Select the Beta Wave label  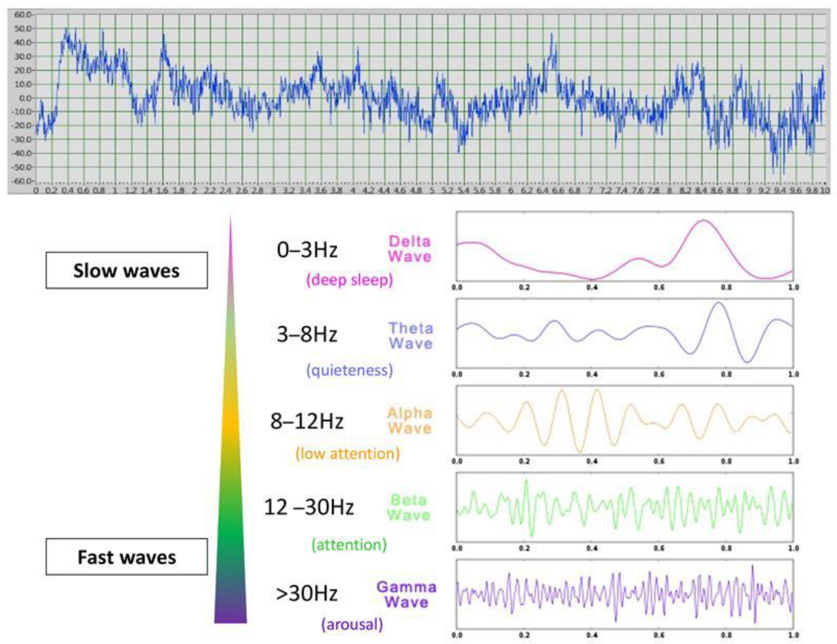(x=408, y=507)
